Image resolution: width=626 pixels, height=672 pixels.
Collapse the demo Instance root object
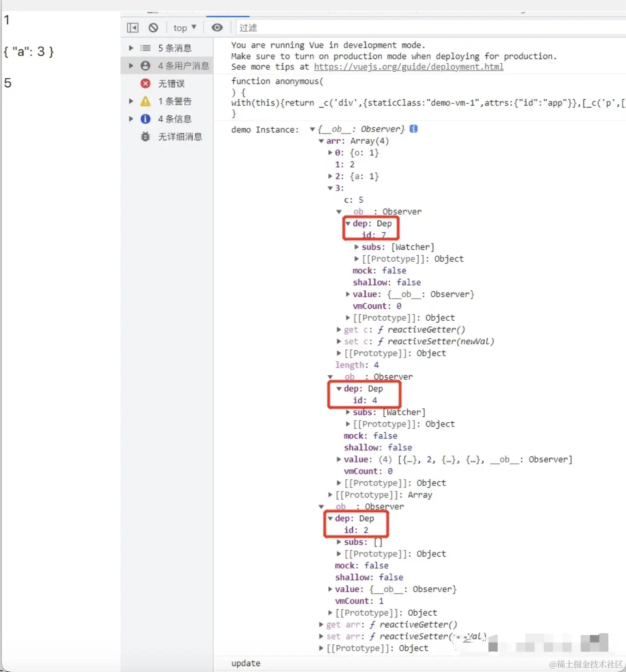pyautogui.click(x=313, y=129)
